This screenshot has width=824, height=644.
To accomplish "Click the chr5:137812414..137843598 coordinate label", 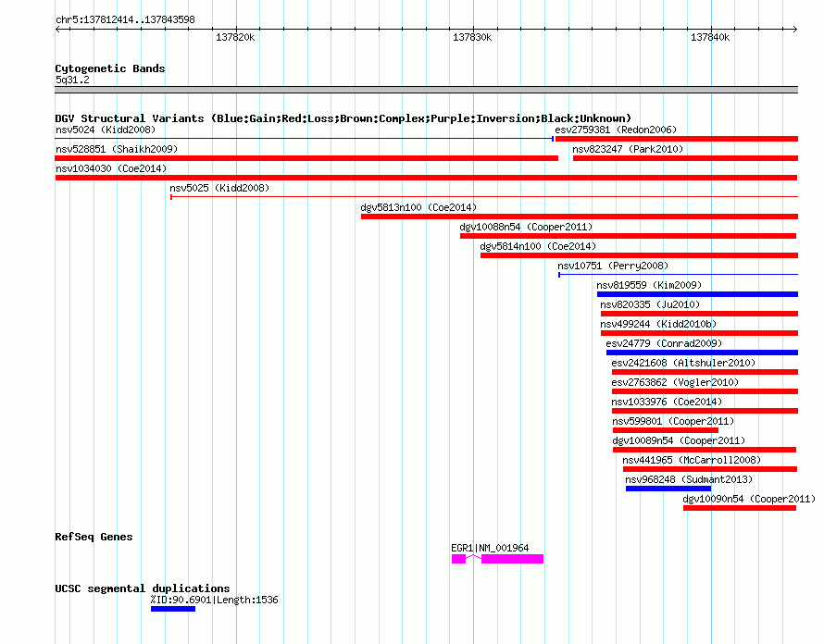I will (x=125, y=19).
